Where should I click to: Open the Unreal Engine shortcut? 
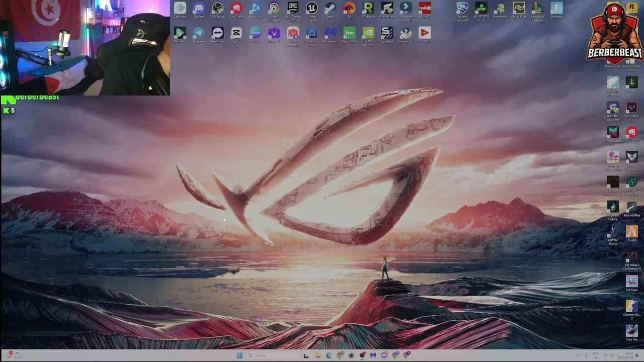311,11
